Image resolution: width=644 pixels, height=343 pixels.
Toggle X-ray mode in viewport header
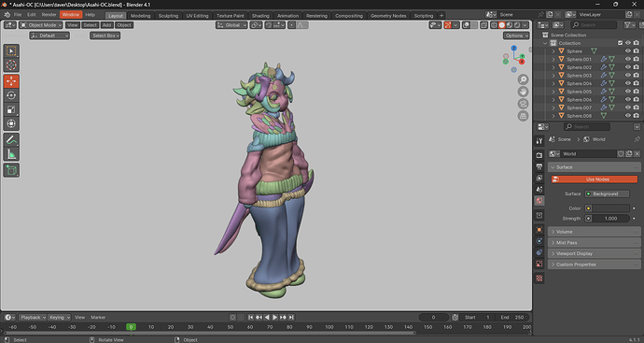(x=484, y=25)
